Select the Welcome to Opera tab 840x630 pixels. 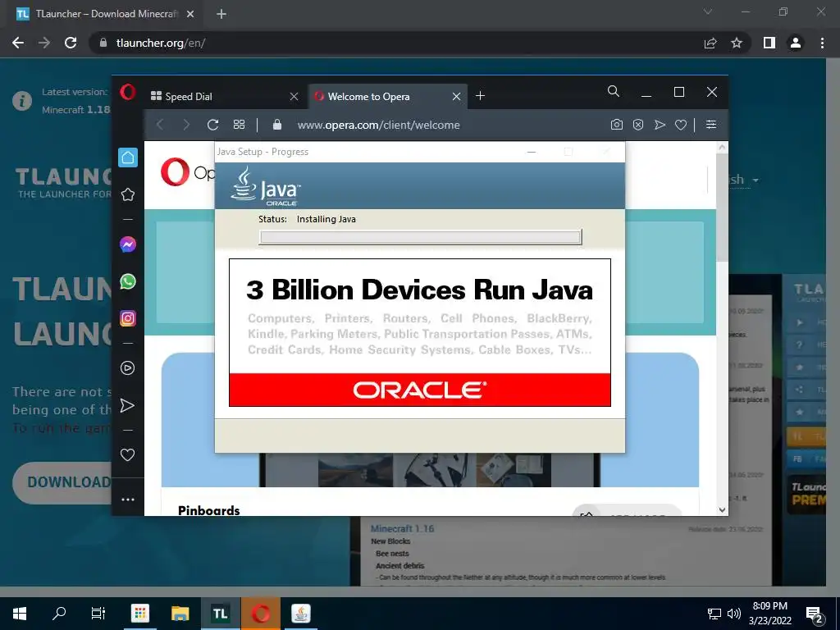pyautogui.click(x=387, y=97)
